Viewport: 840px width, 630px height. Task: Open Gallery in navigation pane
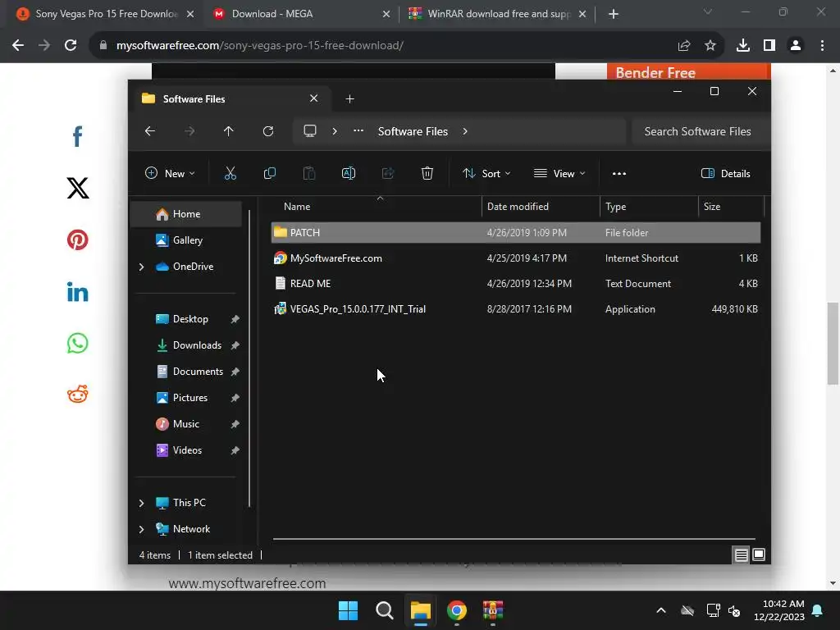186,240
